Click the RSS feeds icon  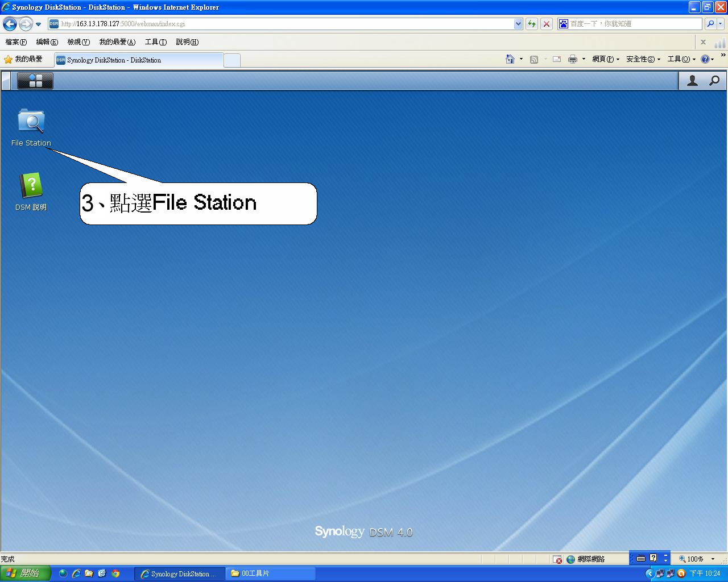pyautogui.click(x=534, y=59)
